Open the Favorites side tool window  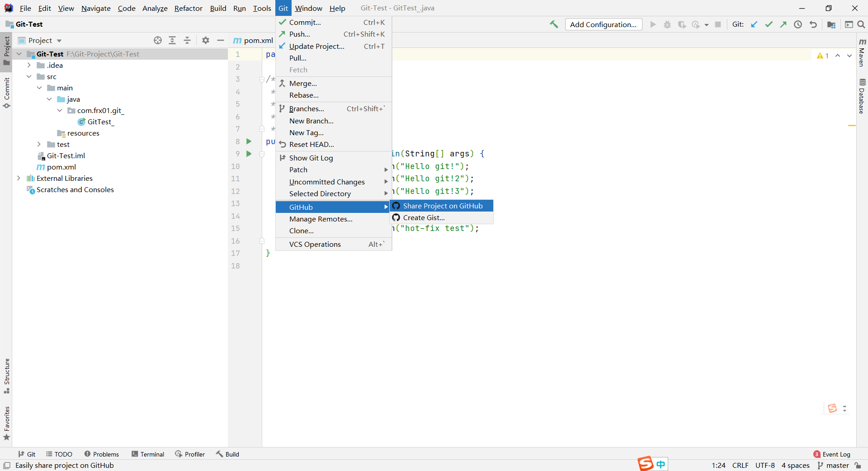(x=6, y=423)
